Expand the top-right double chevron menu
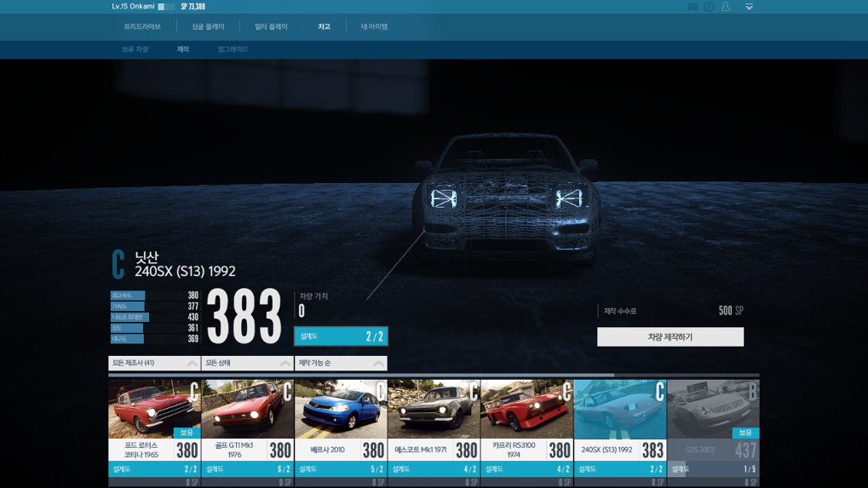This screenshot has height=488, width=868. coord(749,7)
